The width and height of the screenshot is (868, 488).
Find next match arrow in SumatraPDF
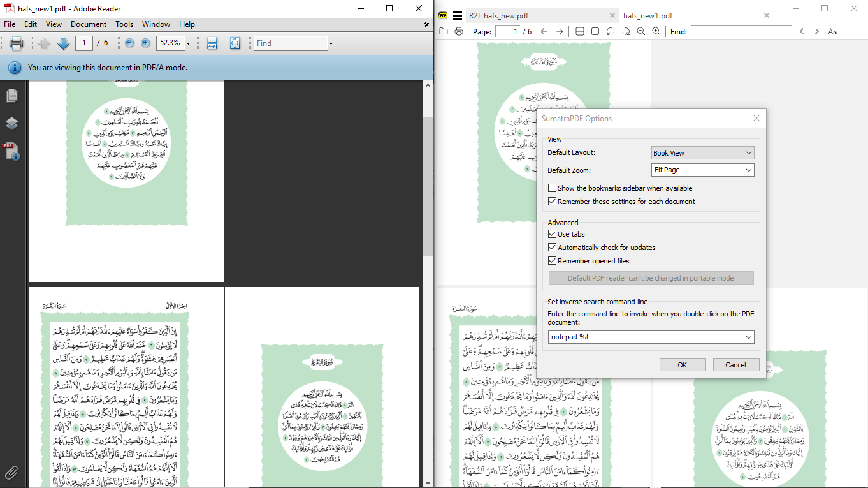coord(817,31)
